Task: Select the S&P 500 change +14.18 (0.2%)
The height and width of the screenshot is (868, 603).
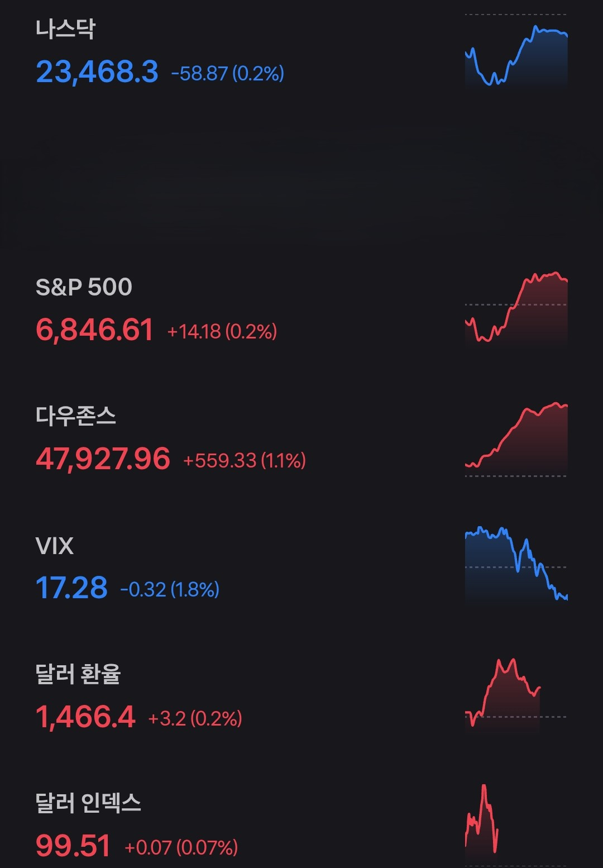Action: click(222, 331)
